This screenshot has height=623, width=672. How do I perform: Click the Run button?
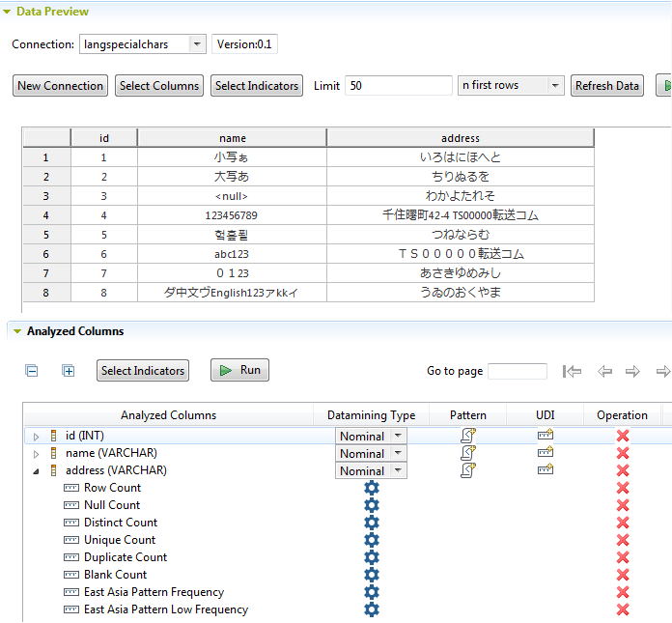tap(239, 370)
